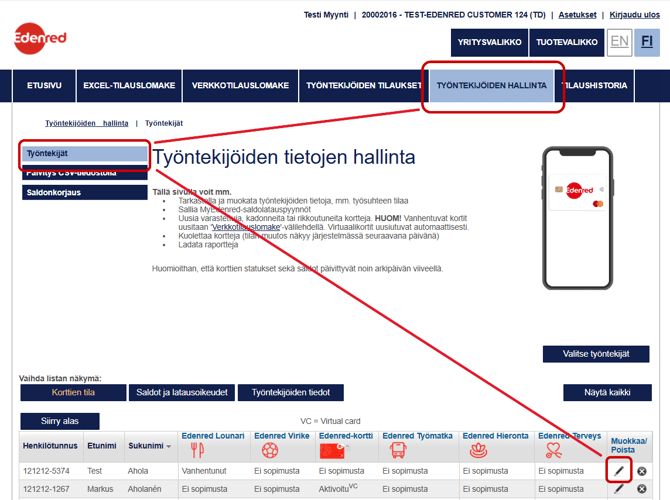Screen dimensions: 670x500
Task: Open Tuotevalikko menu
Action: [567, 42]
